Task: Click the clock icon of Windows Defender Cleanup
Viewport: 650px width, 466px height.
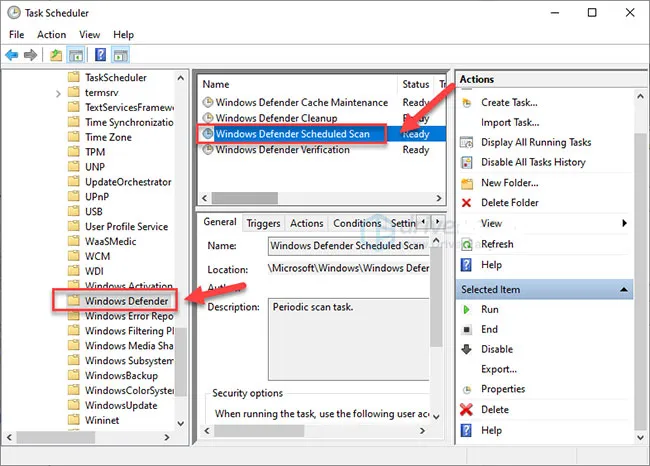Action: [208, 118]
